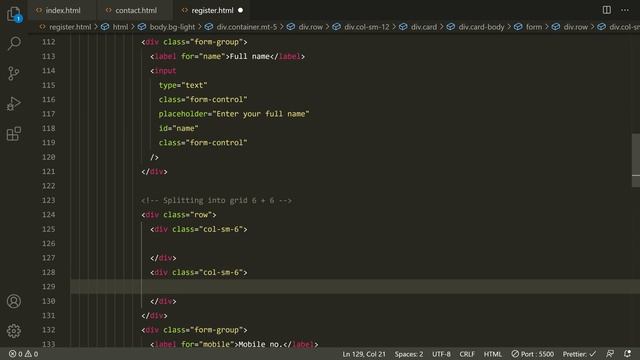Open div.container.mt-5 breadcrumb
The width and height of the screenshot is (640, 360).
pos(247,27)
